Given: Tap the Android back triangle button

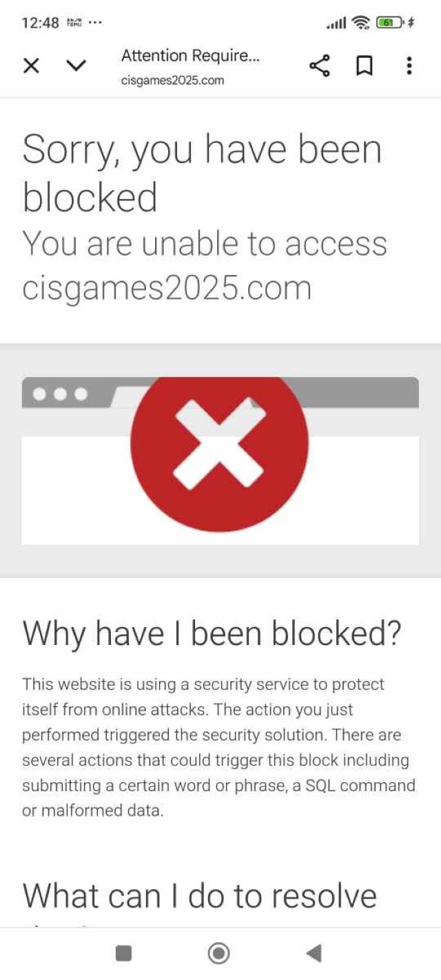Looking at the screenshot, I should click(x=314, y=953).
